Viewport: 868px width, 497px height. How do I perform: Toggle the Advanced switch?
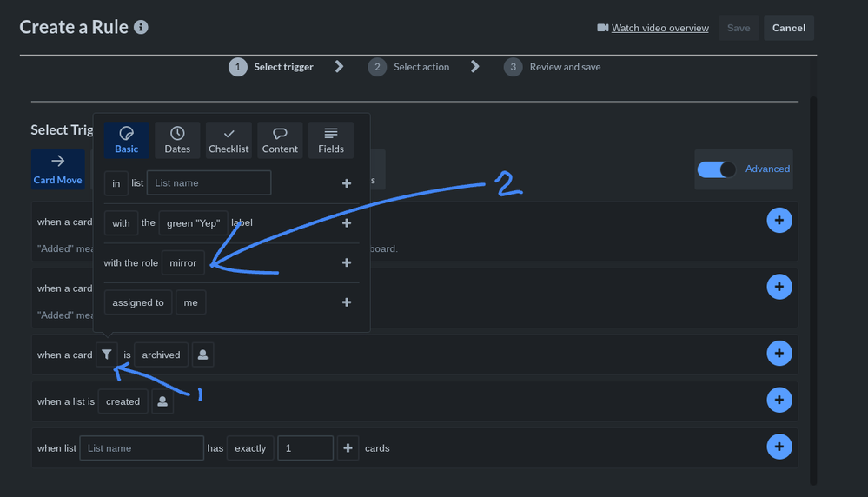click(716, 169)
